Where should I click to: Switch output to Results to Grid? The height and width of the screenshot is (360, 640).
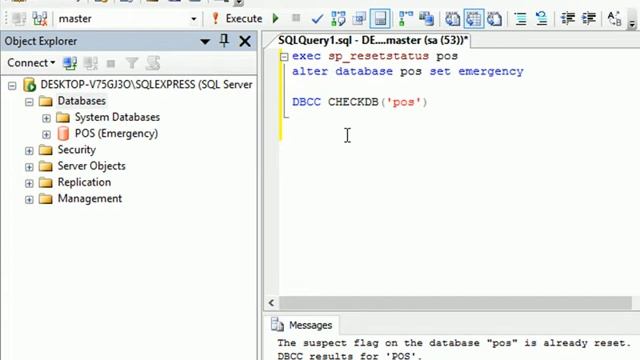point(473,19)
